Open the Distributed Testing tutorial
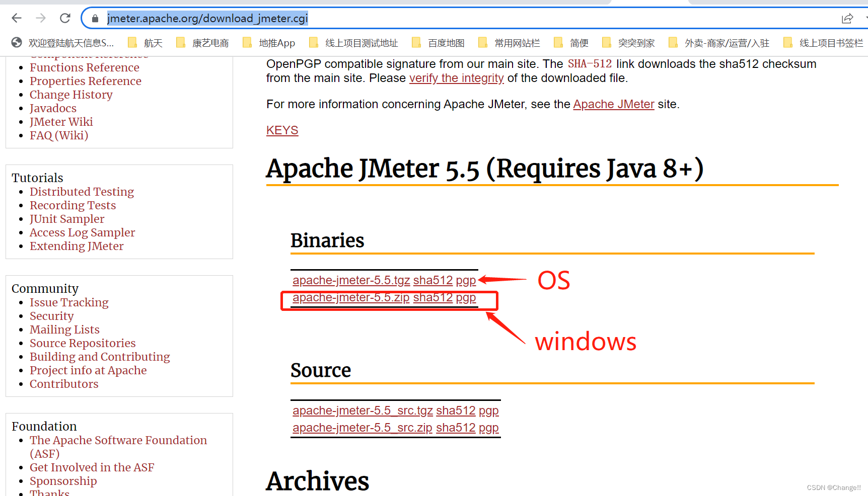This screenshot has height=496, width=868. (x=82, y=192)
